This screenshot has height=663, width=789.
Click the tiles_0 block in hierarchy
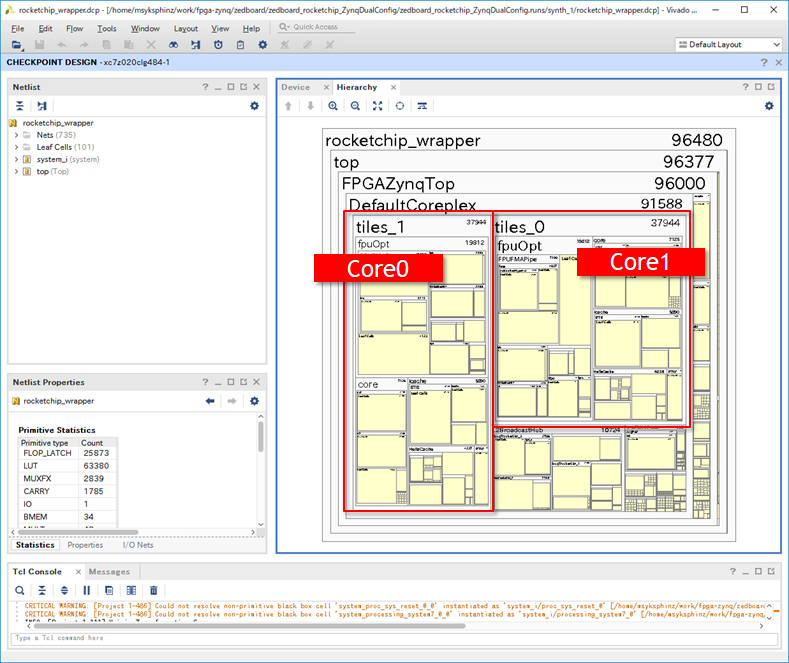[x=520, y=227]
